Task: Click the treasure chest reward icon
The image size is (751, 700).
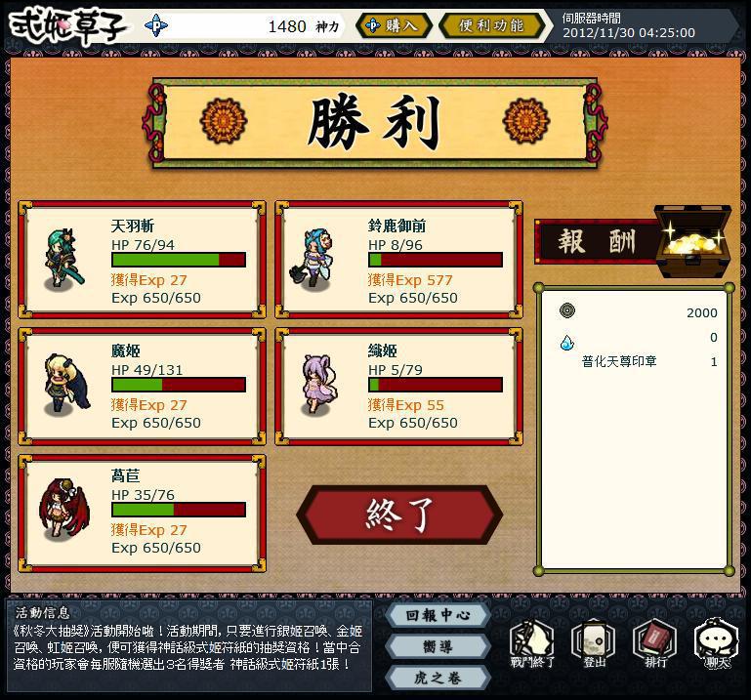Action: coord(693,241)
